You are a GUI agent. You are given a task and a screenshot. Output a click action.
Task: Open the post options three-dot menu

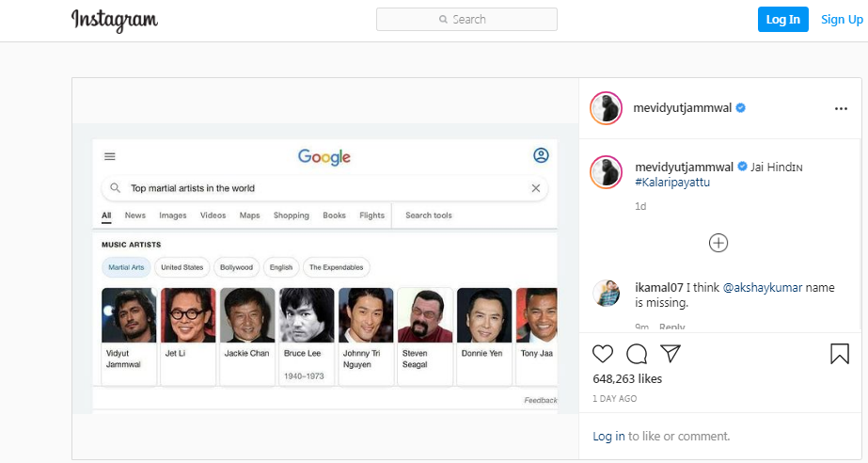tap(841, 108)
